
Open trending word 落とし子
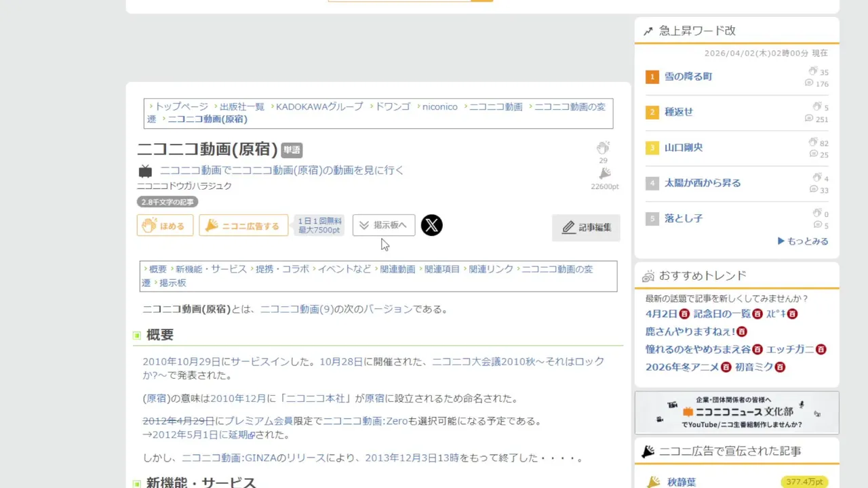pos(683,218)
